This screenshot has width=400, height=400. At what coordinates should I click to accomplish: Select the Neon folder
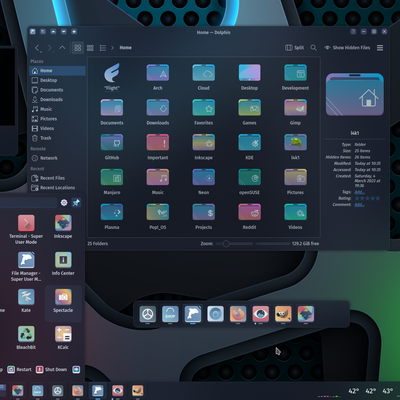click(204, 181)
